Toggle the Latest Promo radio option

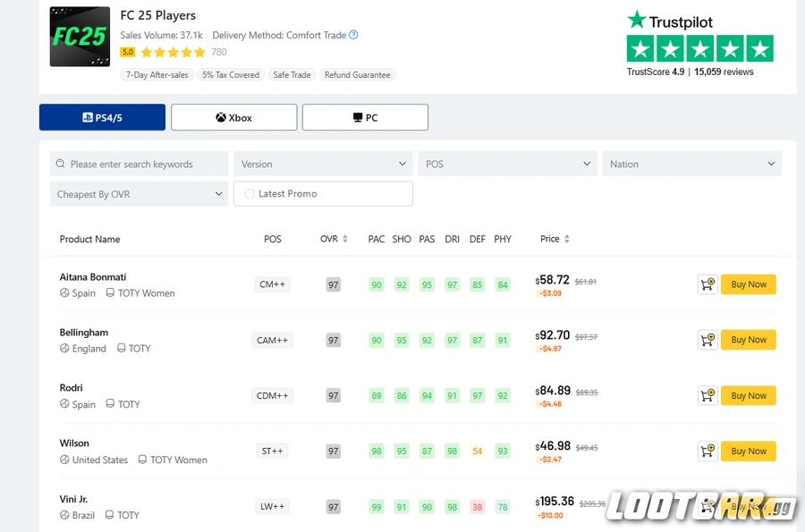click(x=250, y=194)
